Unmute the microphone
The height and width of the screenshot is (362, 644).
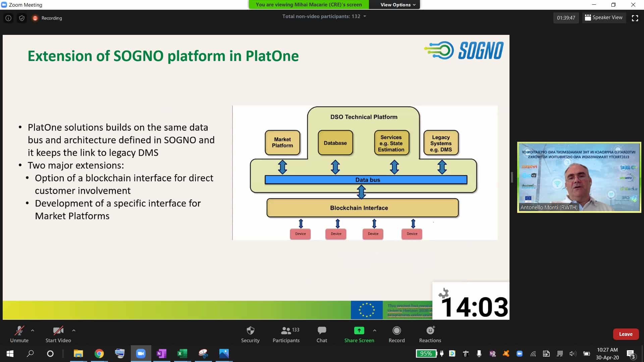[19, 334]
